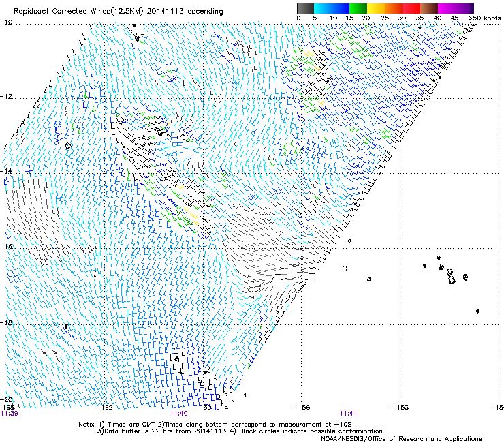Image resolution: width=504 pixels, height=443 pixels.
Task: Click the magenta-purple 40-50 knots color band
Action: point(456,8)
